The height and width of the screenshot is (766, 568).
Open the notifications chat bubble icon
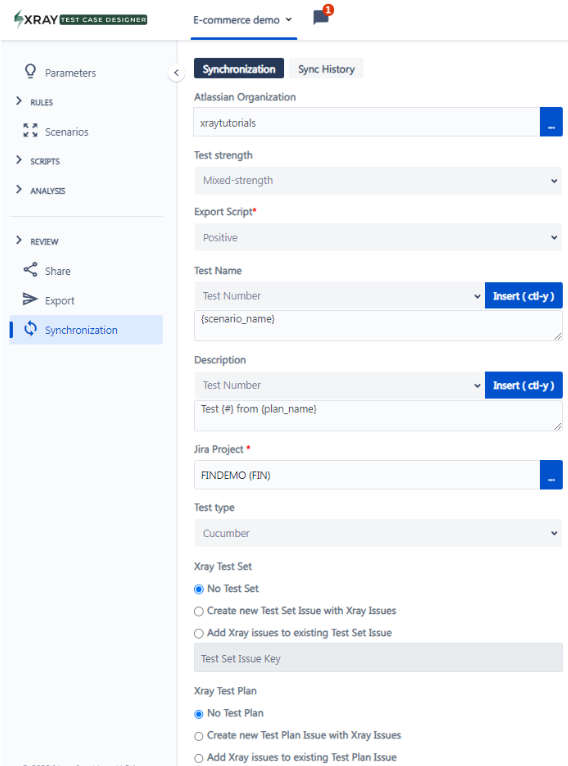(321, 17)
